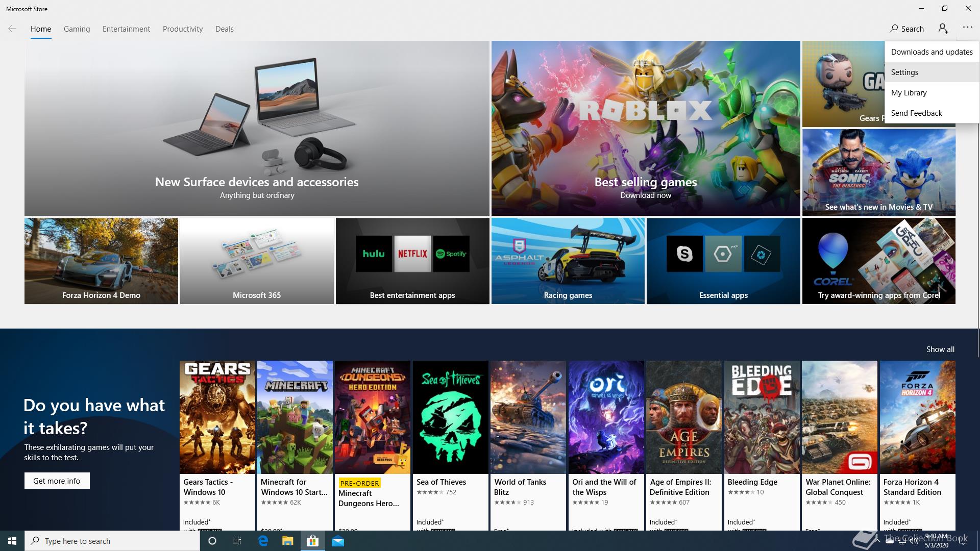Open Minecraft Dungeons Hero Edition pre-order card
This screenshot has width=980, height=551.
(373, 445)
